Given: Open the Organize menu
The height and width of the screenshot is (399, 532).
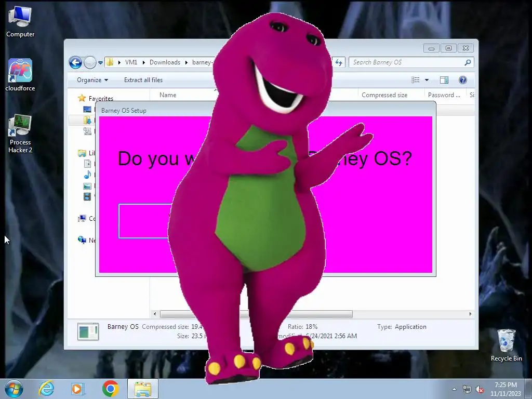Looking at the screenshot, I should (x=92, y=80).
